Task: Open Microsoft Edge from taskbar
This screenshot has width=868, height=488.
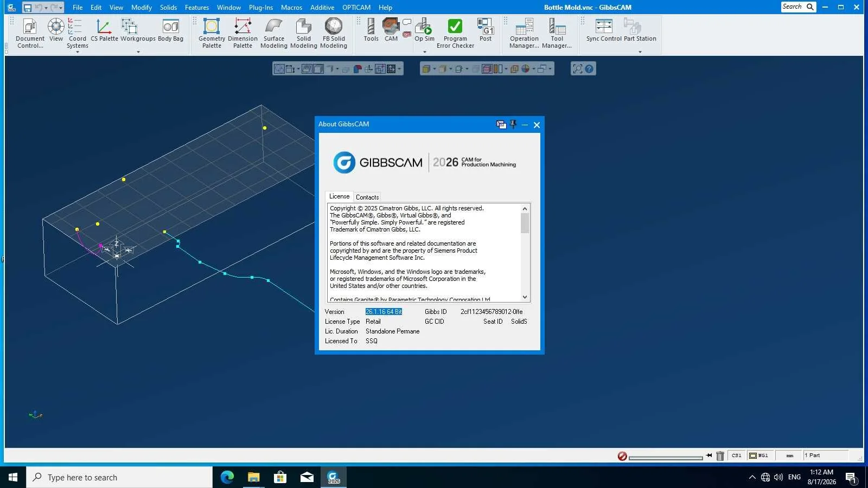Action: pos(227,477)
